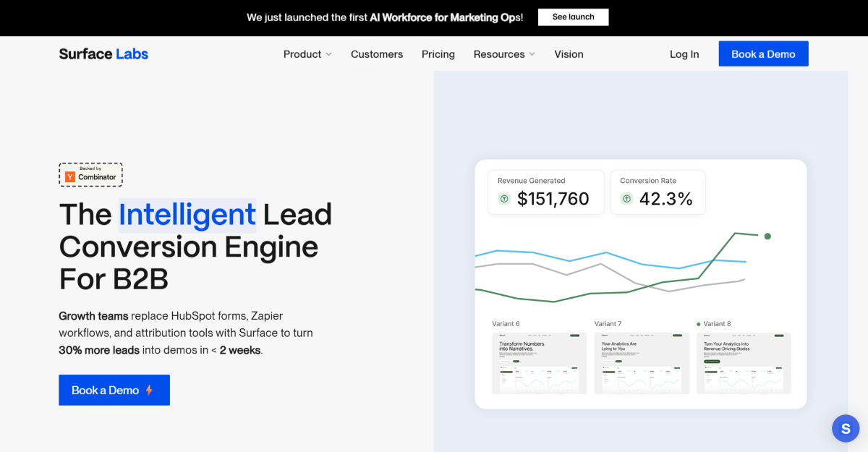The height and width of the screenshot is (452, 868).
Task: Click hero Book a Demo lightning button
Action: [114, 390]
